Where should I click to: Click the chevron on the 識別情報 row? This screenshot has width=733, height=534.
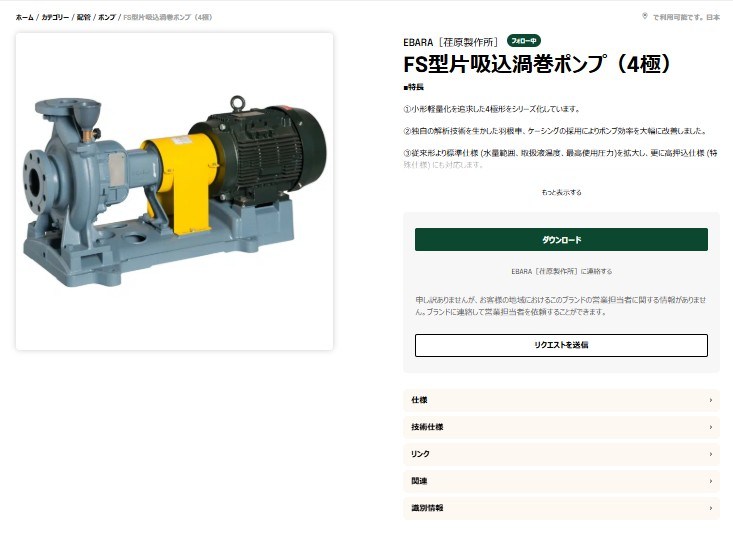[711, 508]
